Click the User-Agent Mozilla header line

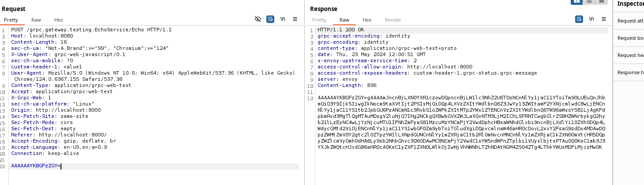coord(153,76)
